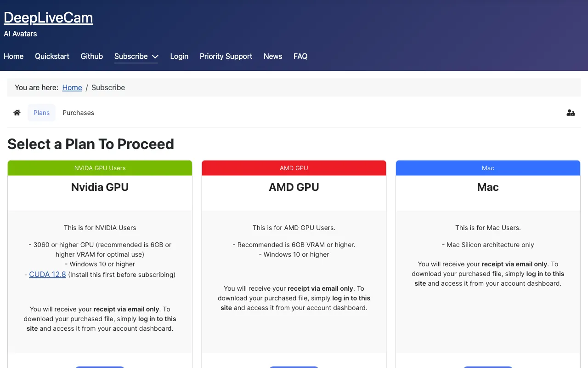Viewport: 588px width, 368px height.
Task: Open the DeepLiveCam site title link
Action: click(x=48, y=17)
